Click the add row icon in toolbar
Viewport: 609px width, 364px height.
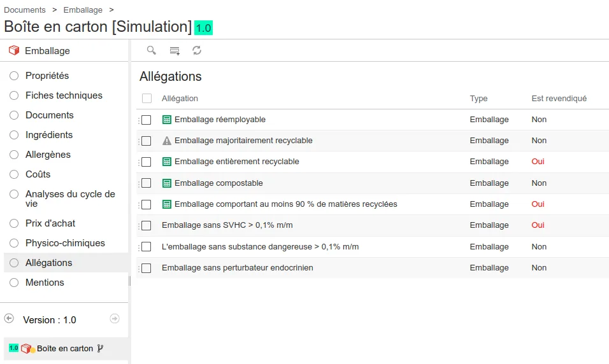pyautogui.click(x=175, y=51)
